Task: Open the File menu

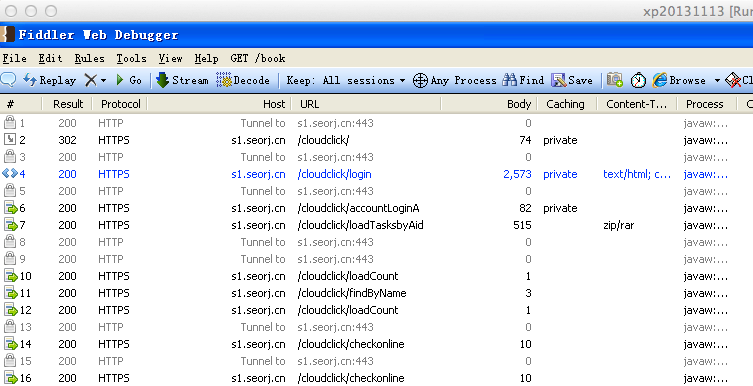Action: (14, 59)
